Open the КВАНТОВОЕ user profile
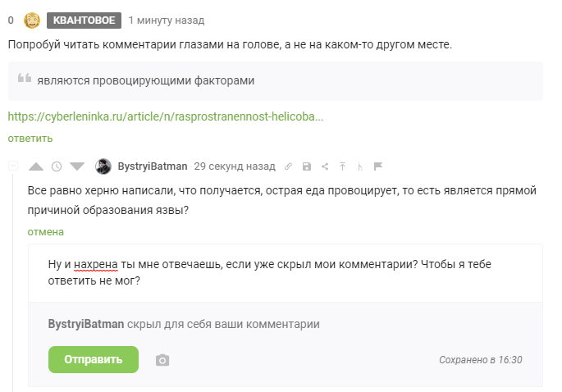562x392 pixels. point(84,21)
